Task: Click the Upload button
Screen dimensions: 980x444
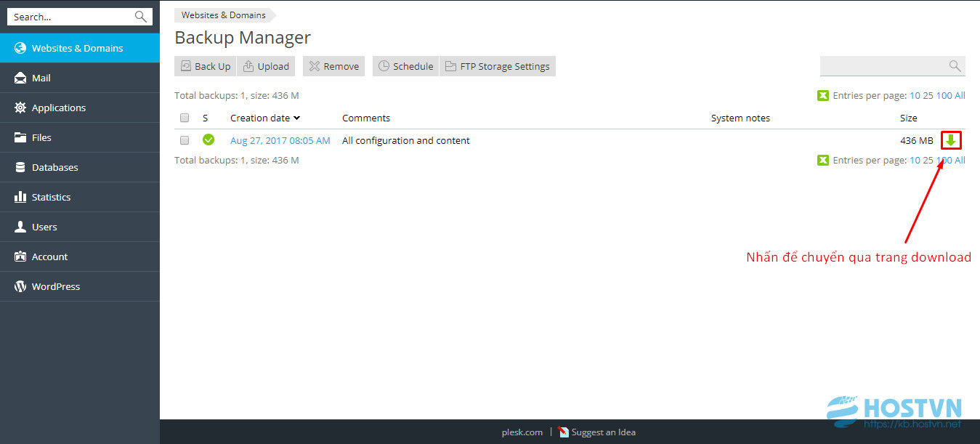Action: click(266, 66)
